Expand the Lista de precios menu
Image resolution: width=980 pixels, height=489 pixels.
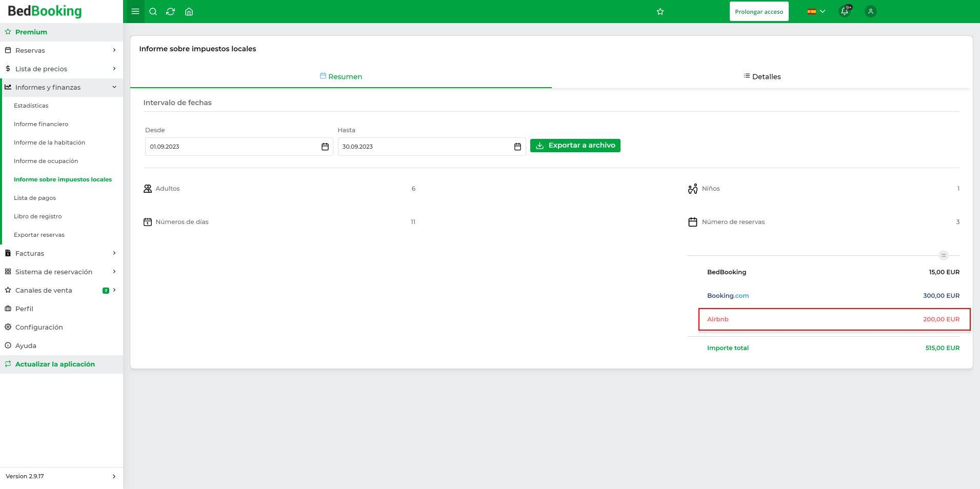[62, 69]
